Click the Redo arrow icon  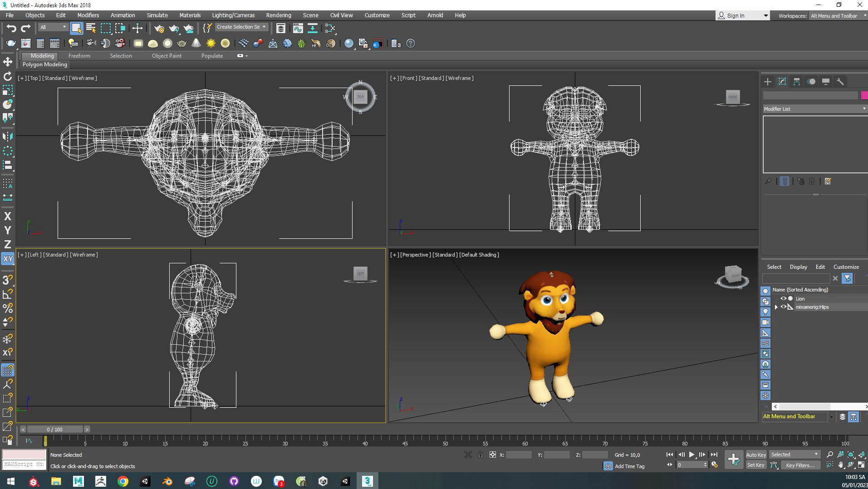(x=25, y=28)
